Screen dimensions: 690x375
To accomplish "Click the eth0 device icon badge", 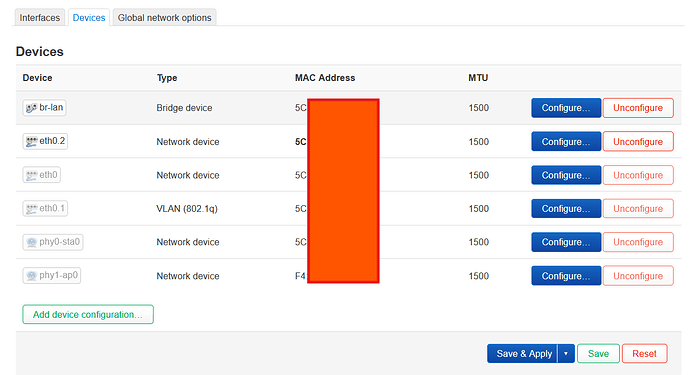I will click(41, 175).
